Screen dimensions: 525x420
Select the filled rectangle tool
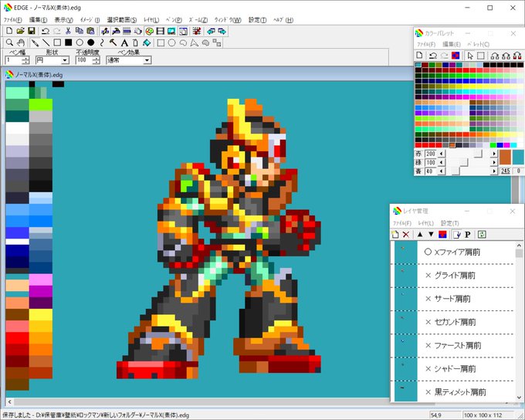(x=68, y=42)
